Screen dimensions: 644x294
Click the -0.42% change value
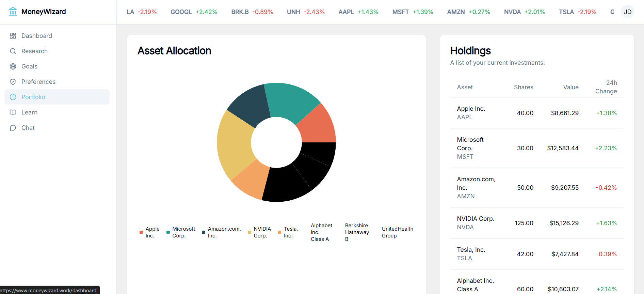(606, 188)
